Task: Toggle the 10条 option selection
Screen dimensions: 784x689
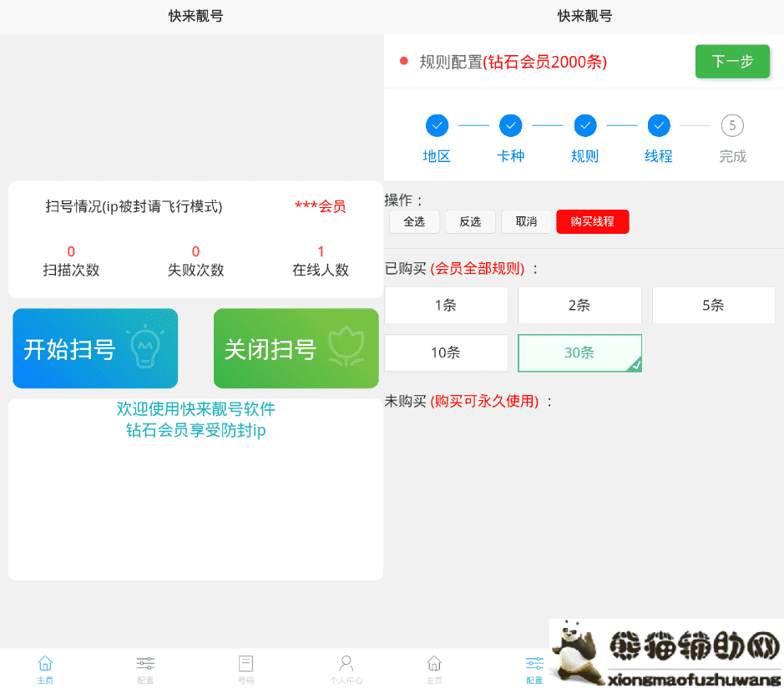Action: pyautogui.click(x=446, y=352)
